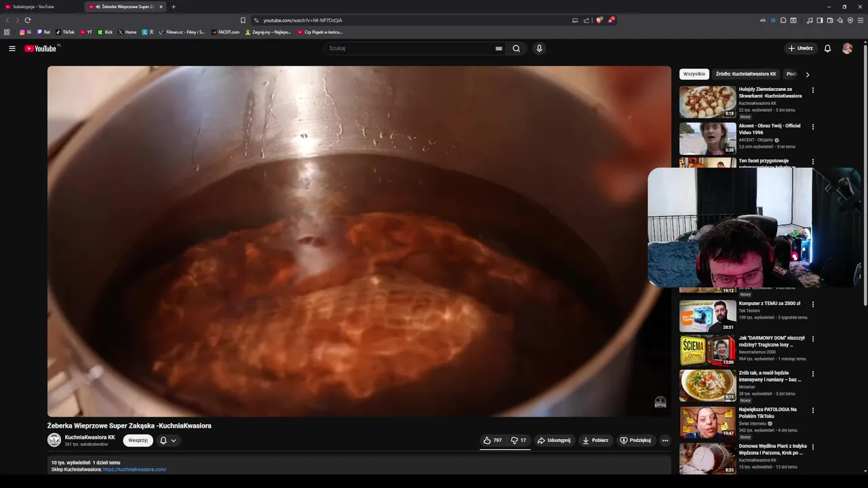The image size is (868, 488).
Task: Open the on-screen keyboard in search box
Action: (x=499, y=49)
